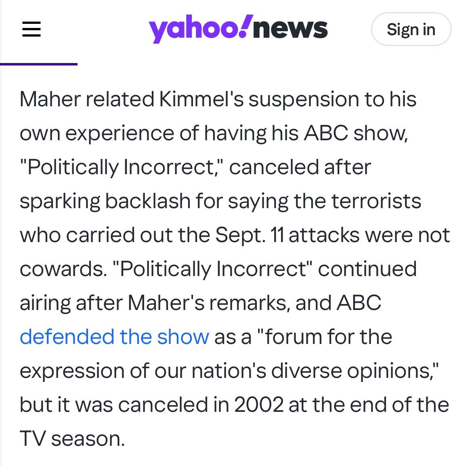
Task: Click the purple reading progress bar
Action: pyautogui.click(x=38, y=64)
